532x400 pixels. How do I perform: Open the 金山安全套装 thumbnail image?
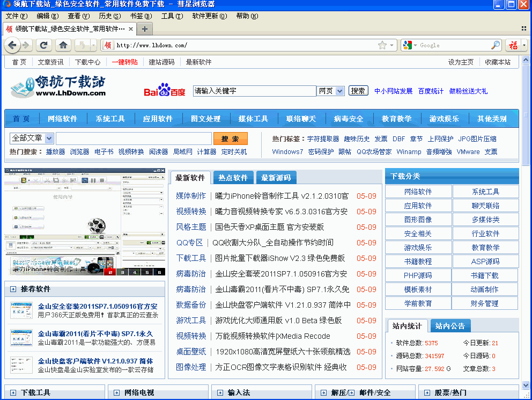[21, 310]
